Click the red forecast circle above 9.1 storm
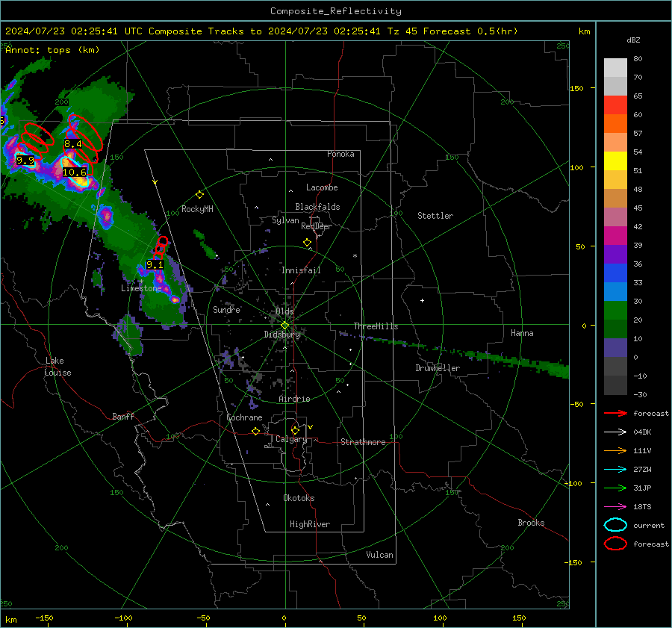The width and height of the screenshot is (672, 628). pos(163,241)
